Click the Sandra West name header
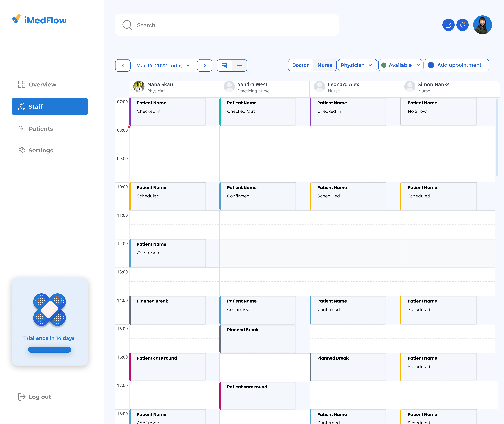The image size is (504, 424). 252,84
